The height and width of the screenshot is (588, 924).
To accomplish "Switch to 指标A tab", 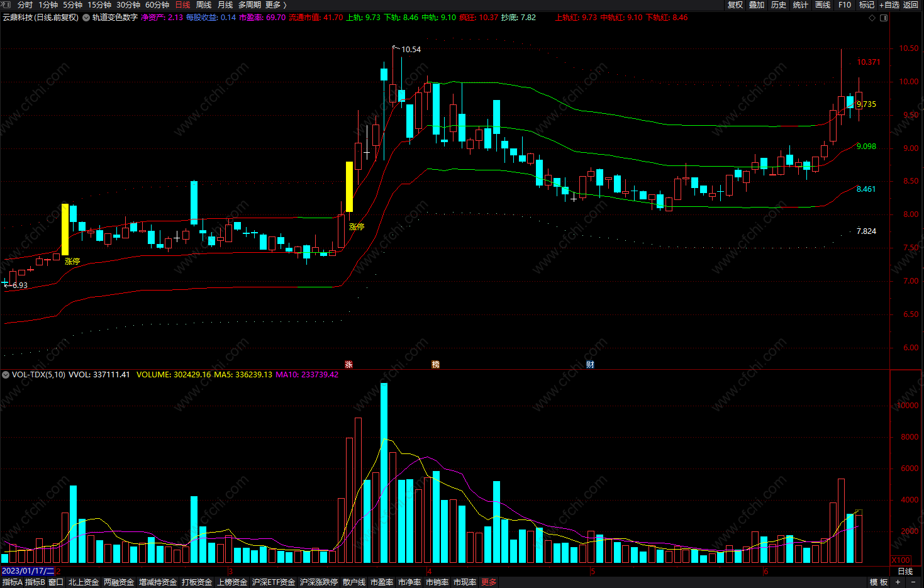I will (12, 582).
